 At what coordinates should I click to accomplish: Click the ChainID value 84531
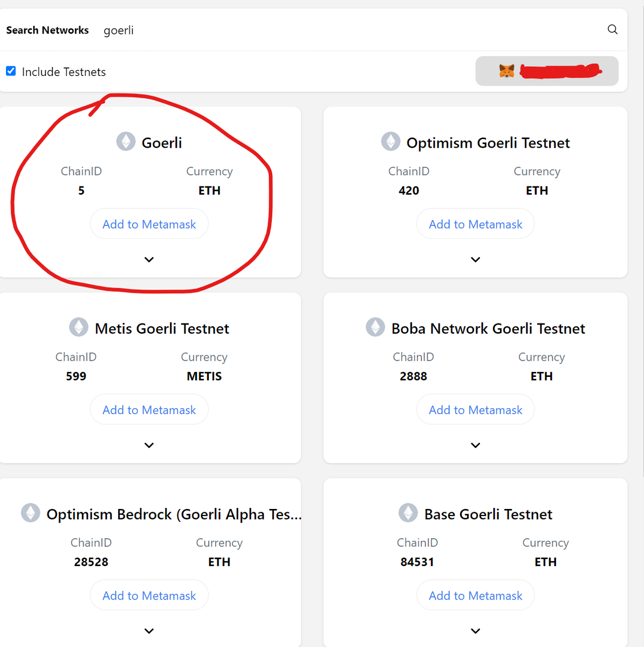tap(417, 562)
